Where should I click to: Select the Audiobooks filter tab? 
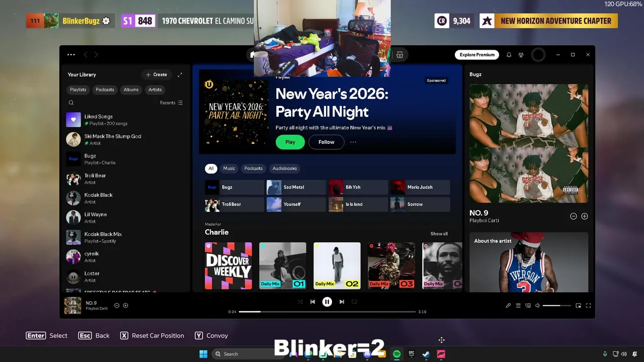point(284,168)
